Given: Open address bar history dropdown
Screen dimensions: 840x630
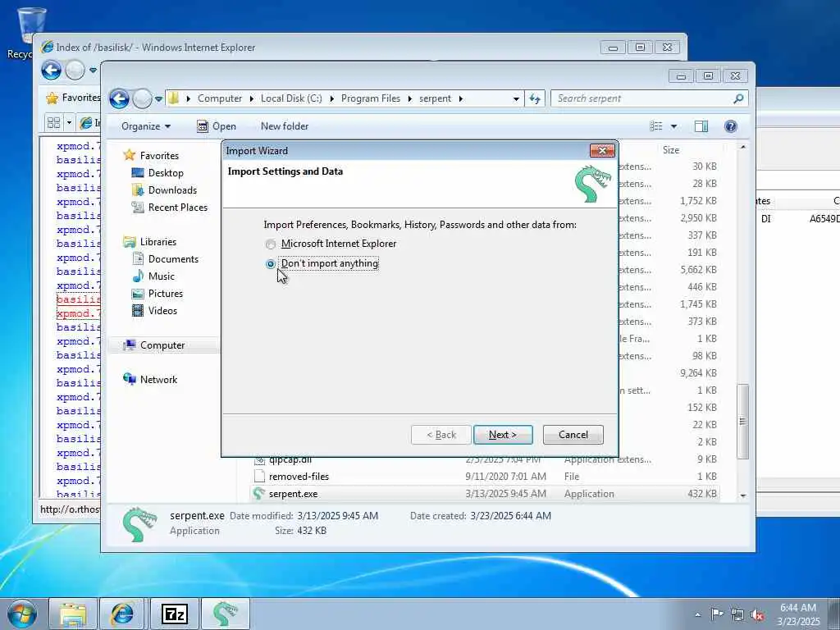Looking at the screenshot, I should [516, 98].
